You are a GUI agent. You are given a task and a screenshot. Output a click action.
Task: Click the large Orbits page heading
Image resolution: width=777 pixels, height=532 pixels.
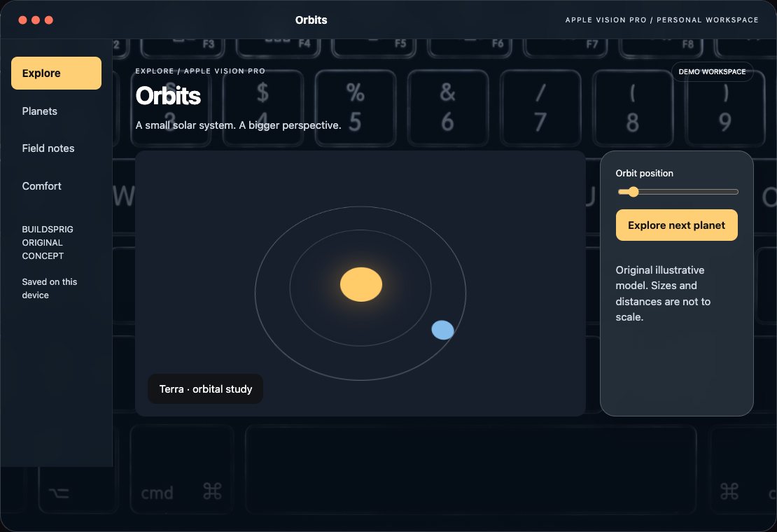(x=168, y=96)
